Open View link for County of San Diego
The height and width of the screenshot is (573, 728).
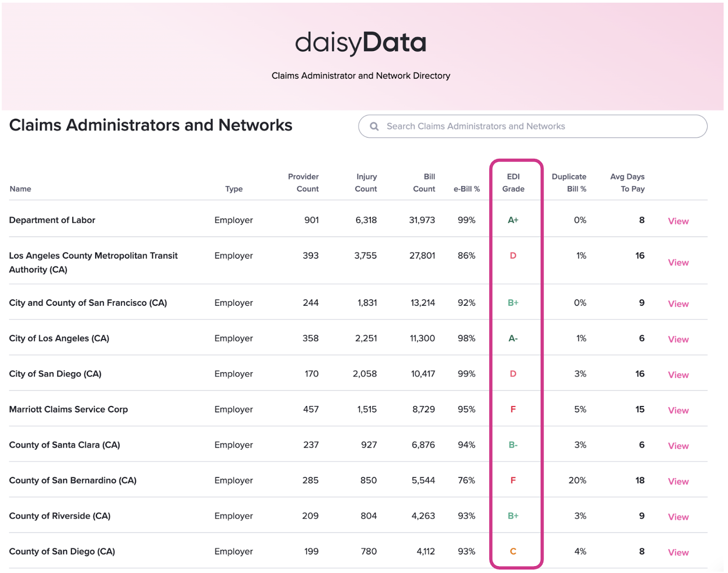pyautogui.click(x=677, y=553)
